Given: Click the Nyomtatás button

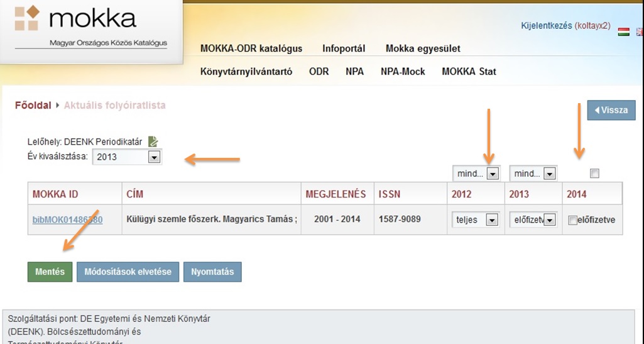Looking at the screenshot, I should (x=212, y=272).
